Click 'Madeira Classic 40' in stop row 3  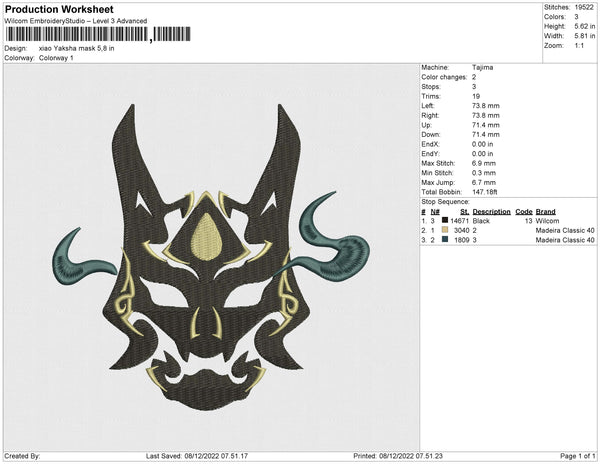[565, 240]
